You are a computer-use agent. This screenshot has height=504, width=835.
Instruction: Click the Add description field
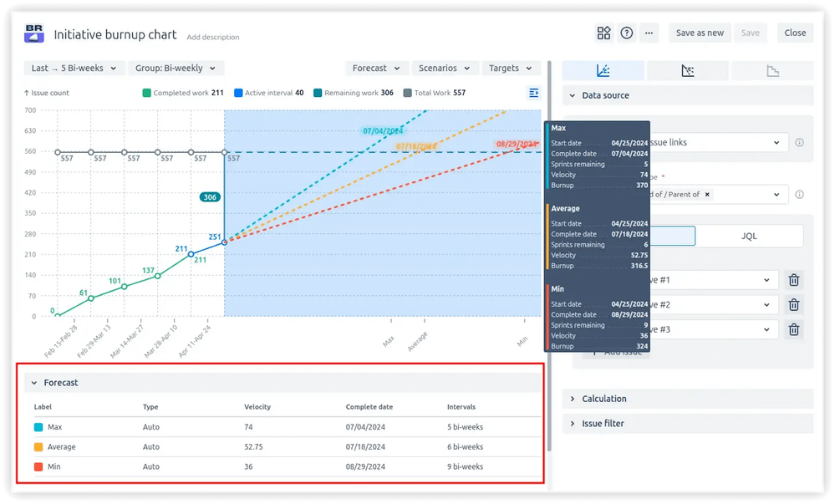coord(211,37)
